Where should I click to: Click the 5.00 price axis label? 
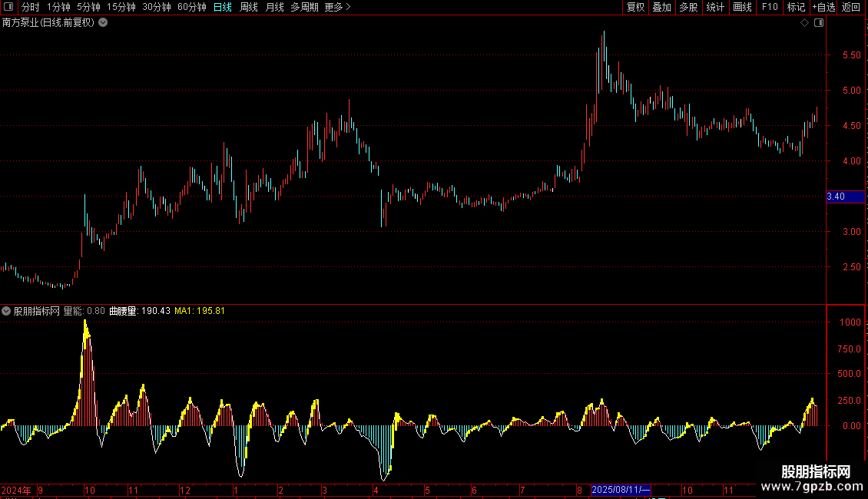coord(851,90)
